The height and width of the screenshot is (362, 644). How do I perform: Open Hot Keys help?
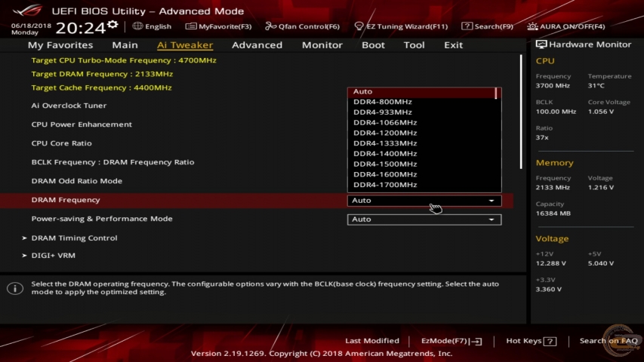[531, 341]
